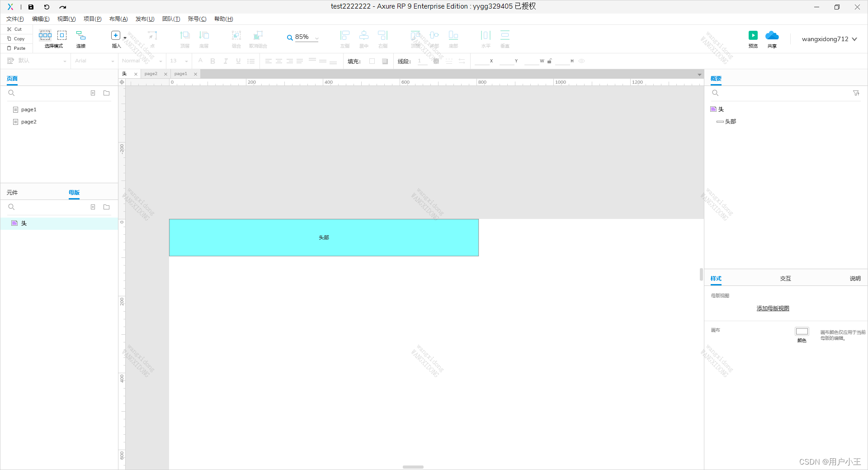Click the Paste button
The width and height of the screenshot is (868, 470).
pyautogui.click(x=16, y=48)
